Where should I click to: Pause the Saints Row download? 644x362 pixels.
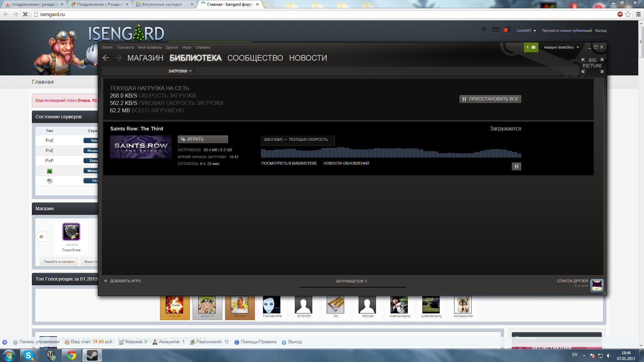coord(516,166)
